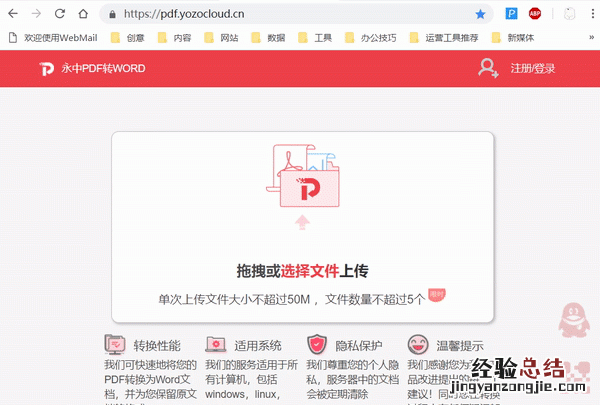The image size is (600, 405).
Task: Bookmark the page with the blue star
Action: (480, 14)
